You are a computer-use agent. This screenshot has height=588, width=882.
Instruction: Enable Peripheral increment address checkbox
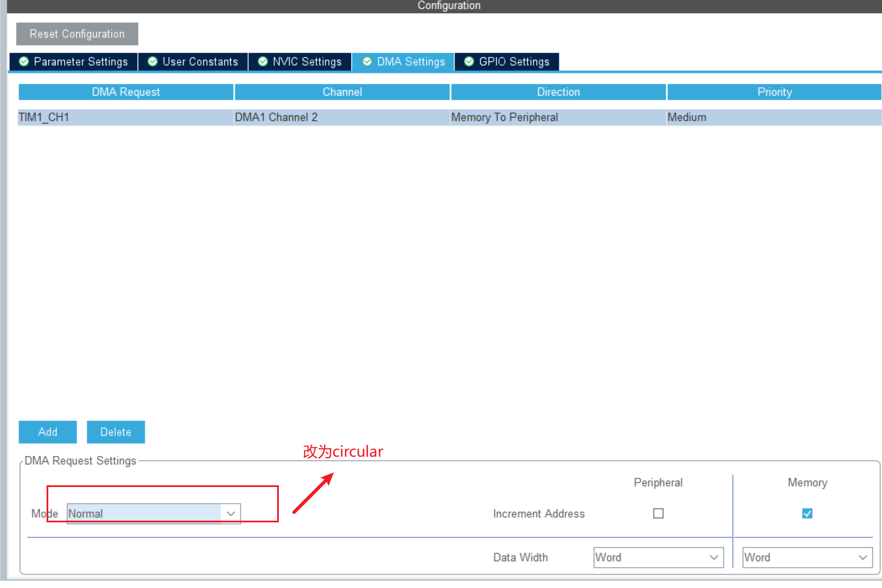pyautogui.click(x=658, y=513)
